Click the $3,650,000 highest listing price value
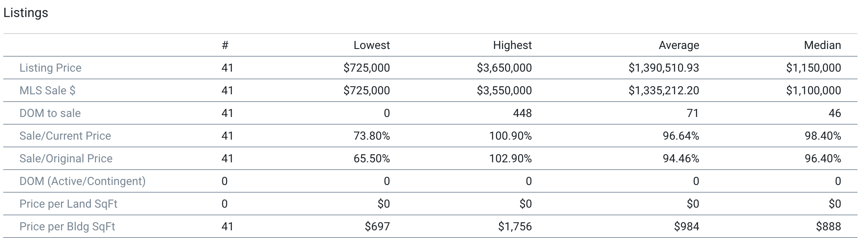Viewport: 868px width, 238px height. pos(504,68)
